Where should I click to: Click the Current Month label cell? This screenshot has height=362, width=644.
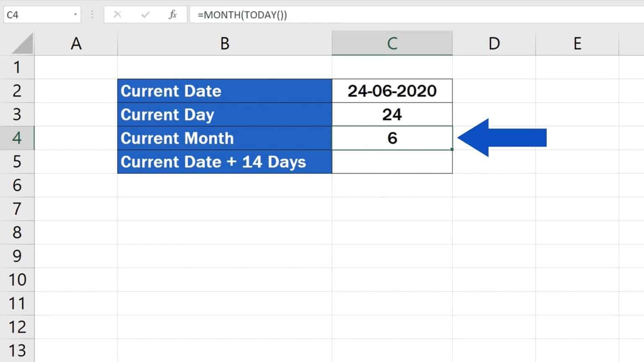(225, 138)
